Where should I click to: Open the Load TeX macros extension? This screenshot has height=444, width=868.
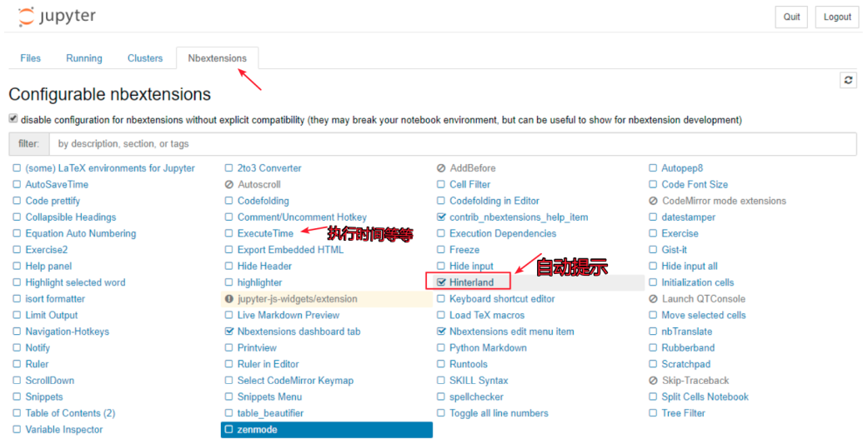[x=487, y=315]
